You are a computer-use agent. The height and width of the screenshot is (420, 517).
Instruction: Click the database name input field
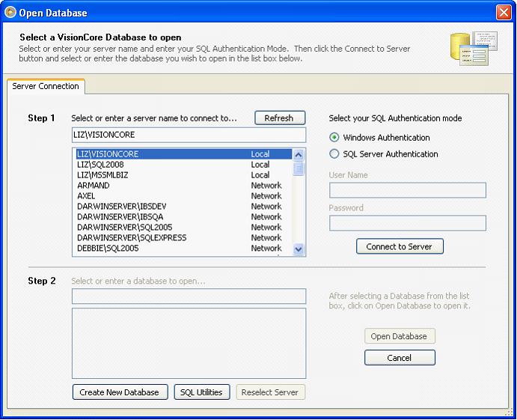[x=189, y=296]
